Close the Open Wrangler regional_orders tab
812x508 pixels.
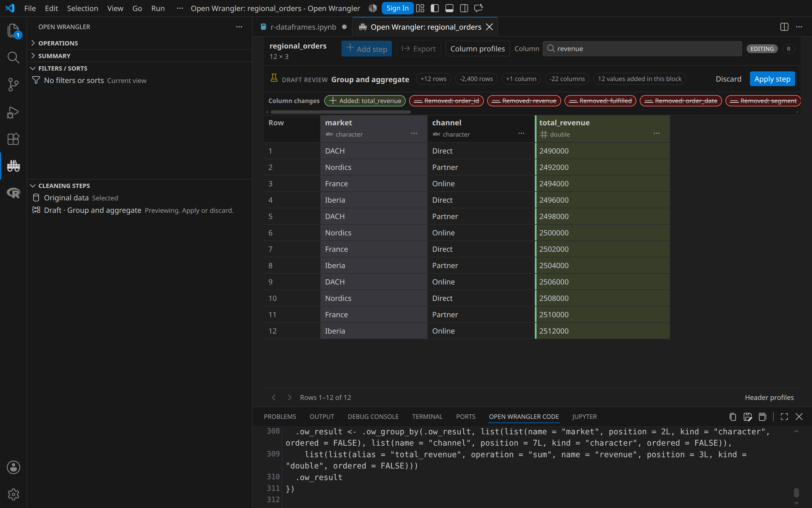(489, 27)
